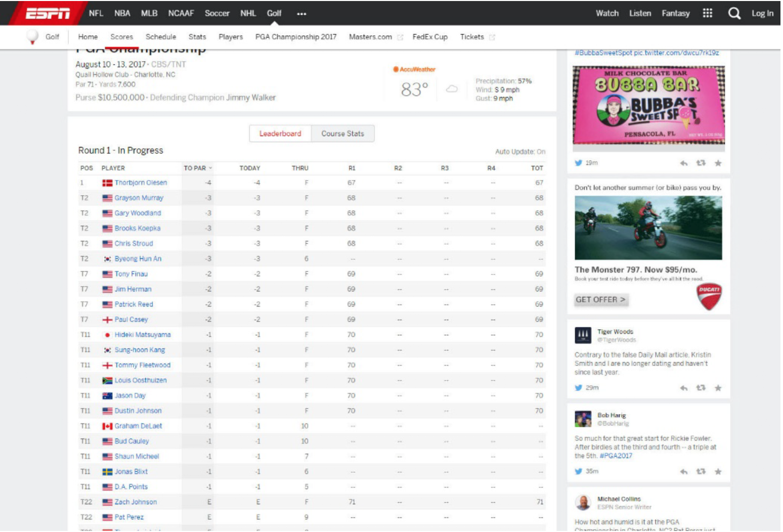The width and height of the screenshot is (783, 532).
Task: Click Canada flag next to Graham DeLaet
Action: 108,427
